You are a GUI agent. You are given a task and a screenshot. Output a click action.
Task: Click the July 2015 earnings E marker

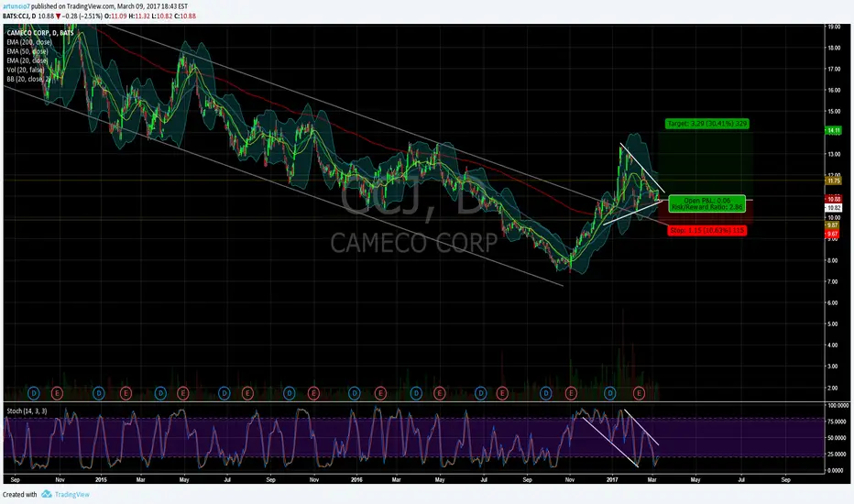[247, 393]
